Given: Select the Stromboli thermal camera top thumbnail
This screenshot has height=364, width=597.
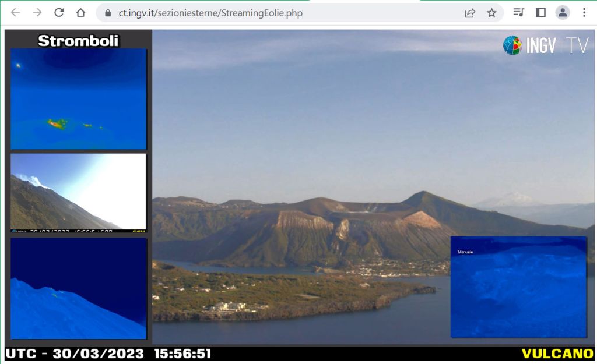Looking at the screenshot, I should click(x=79, y=99).
